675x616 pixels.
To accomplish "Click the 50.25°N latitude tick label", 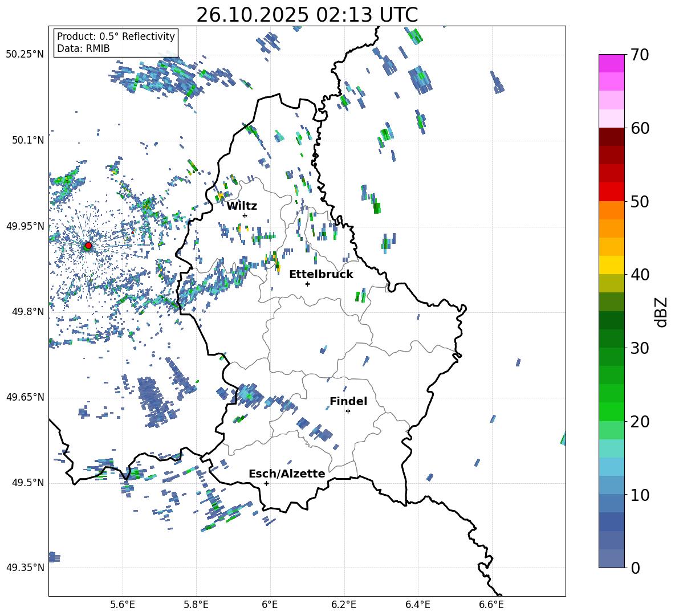I will (25, 55).
